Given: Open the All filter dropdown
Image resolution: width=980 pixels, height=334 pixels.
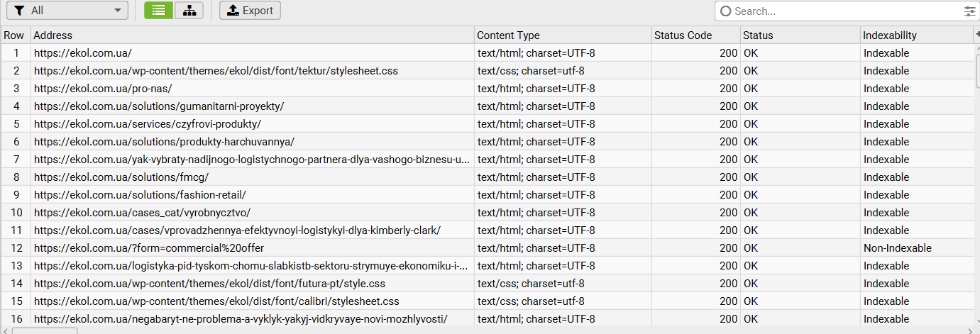Looking at the screenshot, I should tap(67, 11).
